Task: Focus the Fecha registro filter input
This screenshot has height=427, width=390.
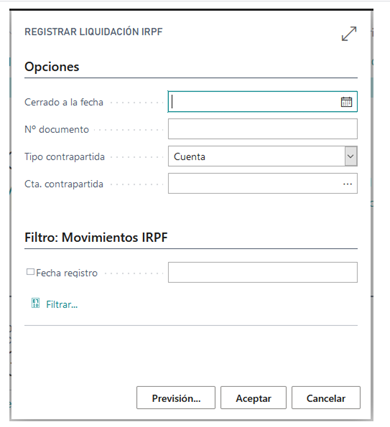Action: click(263, 272)
